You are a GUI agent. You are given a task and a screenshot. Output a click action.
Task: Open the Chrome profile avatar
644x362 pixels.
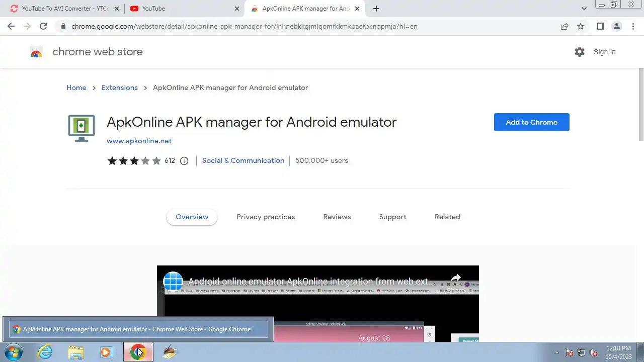pyautogui.click(x=616, y=26)
